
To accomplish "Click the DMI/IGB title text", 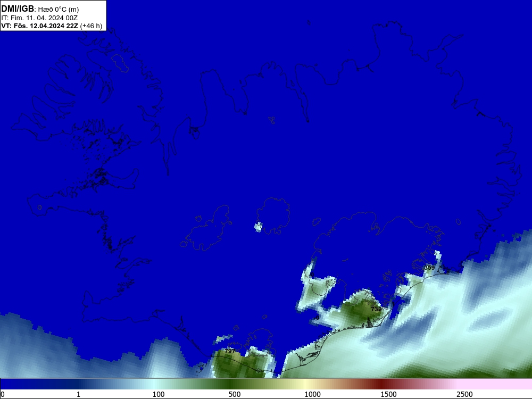I will tap(18, 9).
